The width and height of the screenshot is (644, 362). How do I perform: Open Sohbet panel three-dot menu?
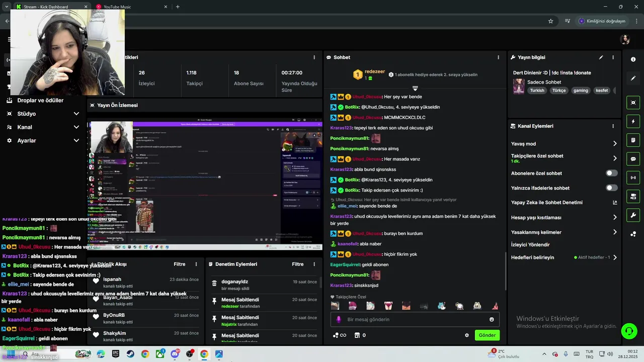coord(499,57)
